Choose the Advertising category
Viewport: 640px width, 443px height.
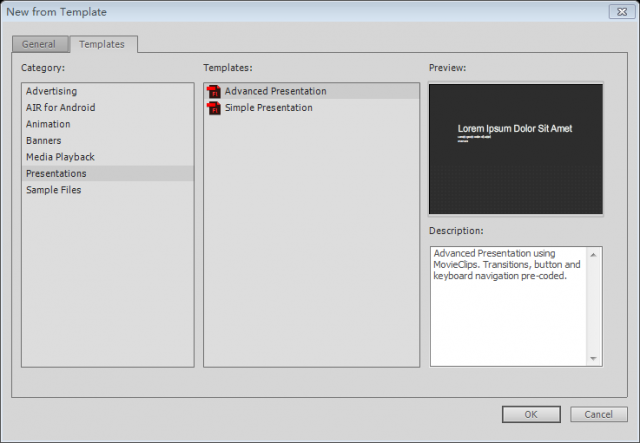click(108, 91)
